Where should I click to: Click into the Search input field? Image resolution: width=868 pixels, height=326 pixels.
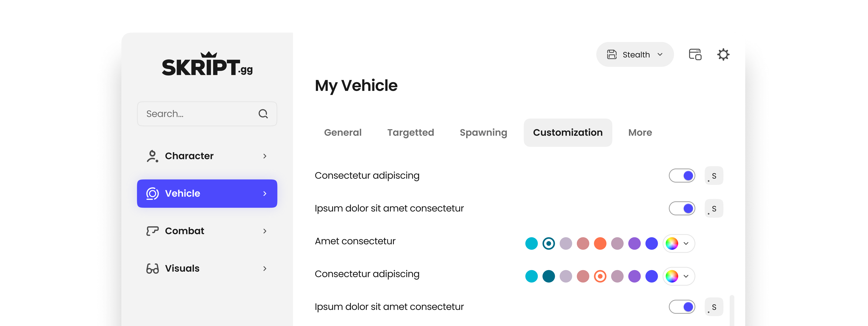(199, 114)
